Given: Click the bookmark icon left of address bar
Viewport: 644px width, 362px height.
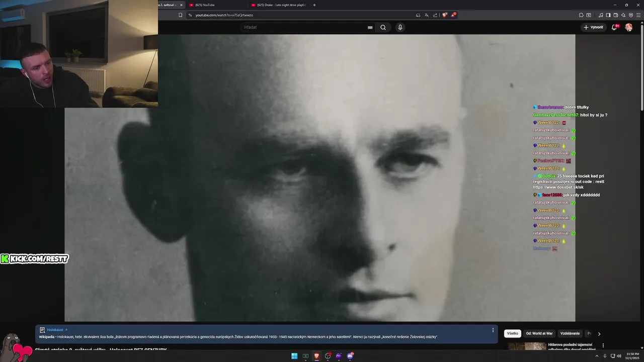Looking at the screenshot, I should (x=180, y=15).
